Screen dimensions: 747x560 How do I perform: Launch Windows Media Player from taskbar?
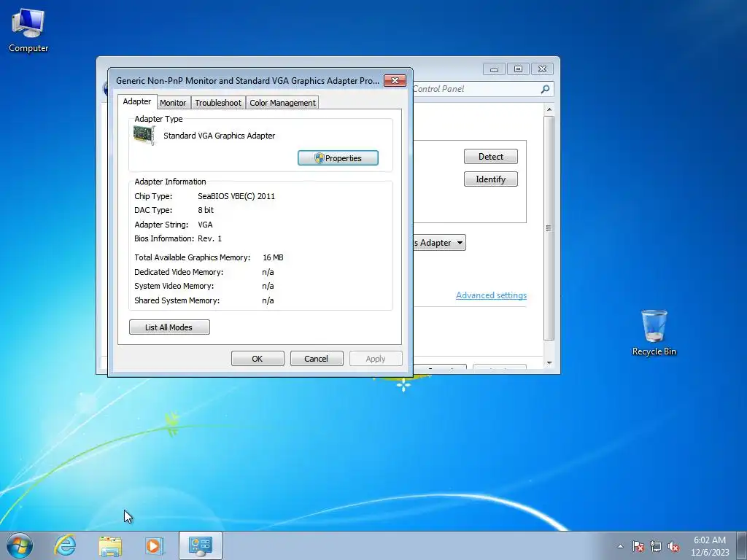pos(154,545)
